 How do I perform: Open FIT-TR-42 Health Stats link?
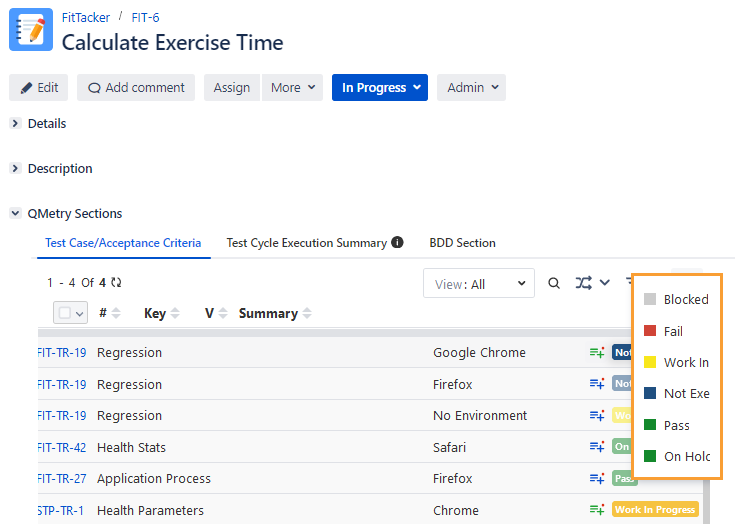click(62, 448)
